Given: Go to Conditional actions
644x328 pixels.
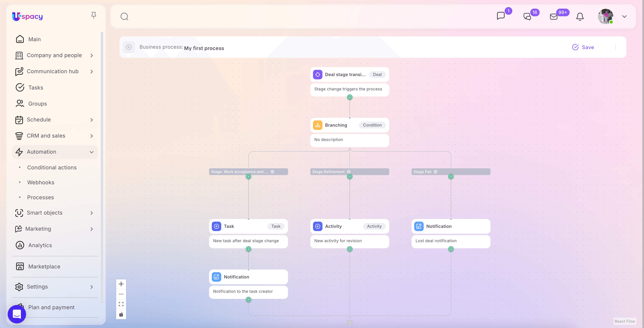Looking at the screenshot, I should click(x=52, y=167).
